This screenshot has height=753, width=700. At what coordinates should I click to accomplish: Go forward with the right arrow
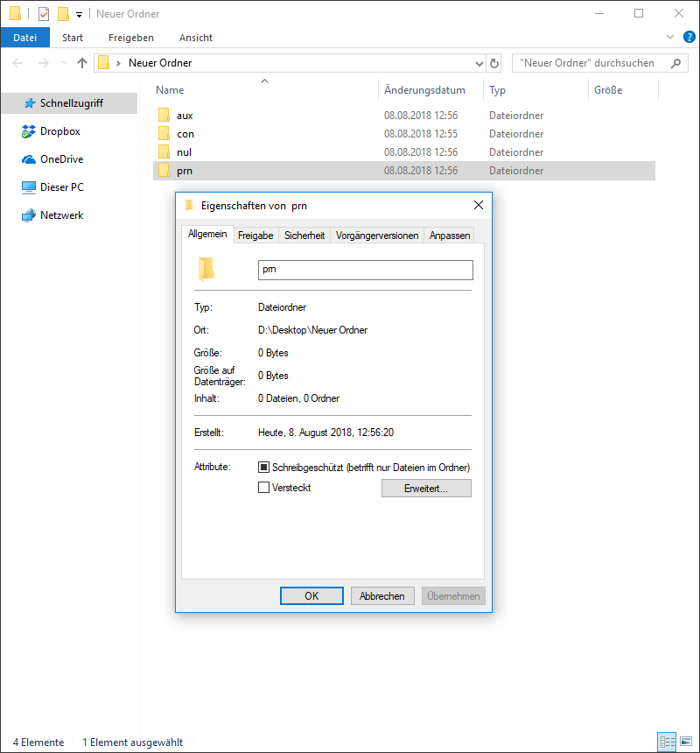[44, 63]
